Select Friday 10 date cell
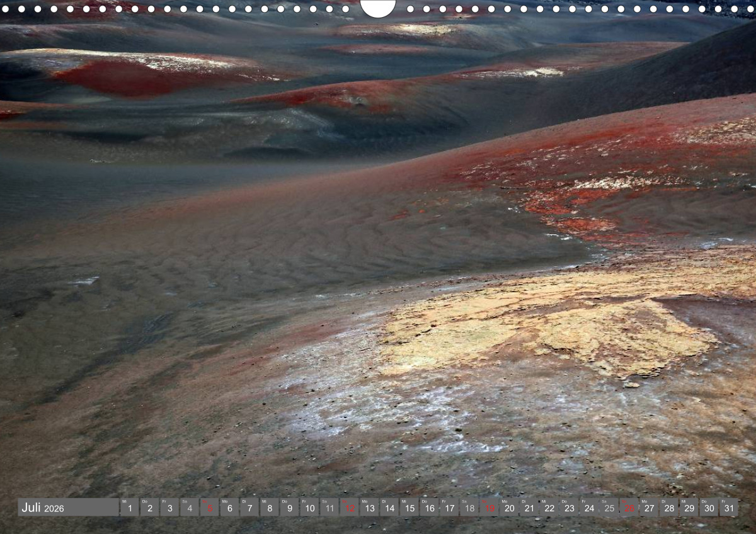 click(309, 508)
